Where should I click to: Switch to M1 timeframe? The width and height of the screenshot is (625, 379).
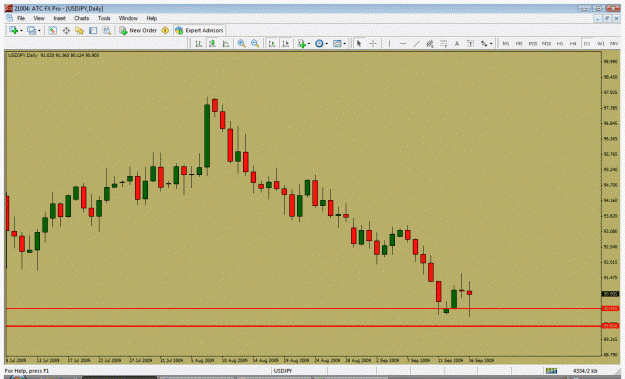(505, 43)
